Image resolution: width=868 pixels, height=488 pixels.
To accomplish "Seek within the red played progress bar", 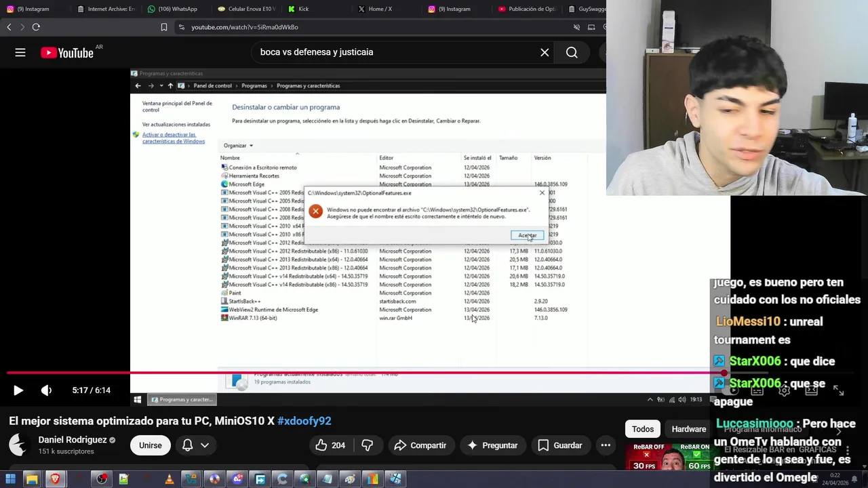I will (x=365, y=373).
